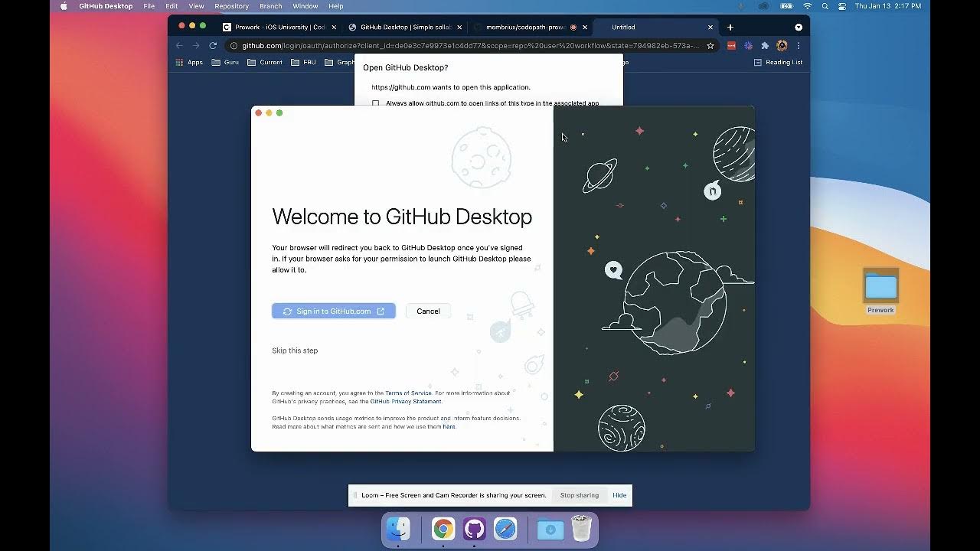
Task: Switch to the GitHub Desktop Chrome tab
Action: (x=405, y=27)
